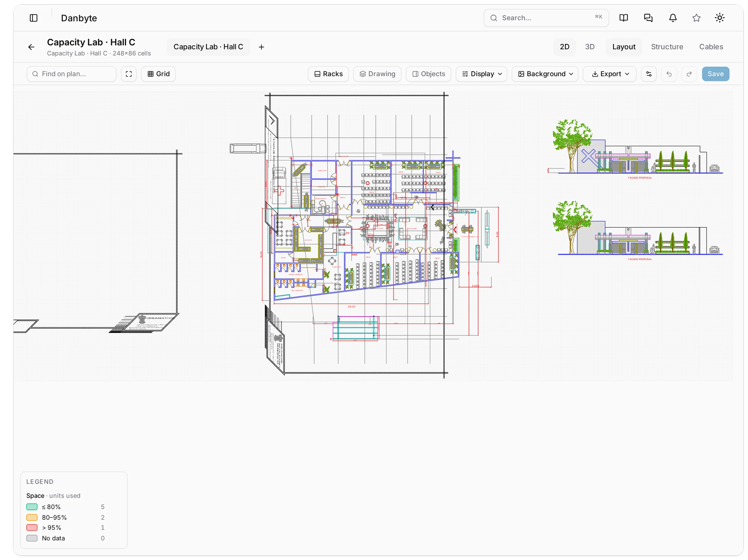
Task: Open the Export dropdown
Action: [x=609, y=74]
